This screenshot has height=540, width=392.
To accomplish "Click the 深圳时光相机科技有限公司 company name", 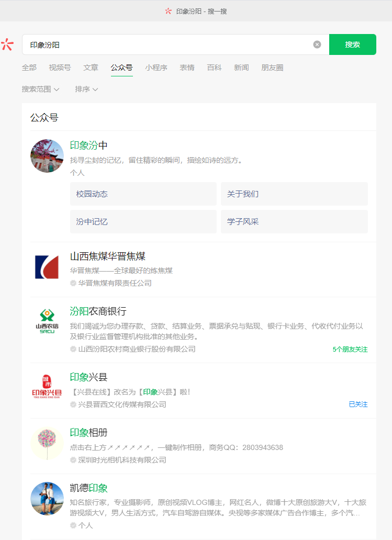I will (122, 460).
